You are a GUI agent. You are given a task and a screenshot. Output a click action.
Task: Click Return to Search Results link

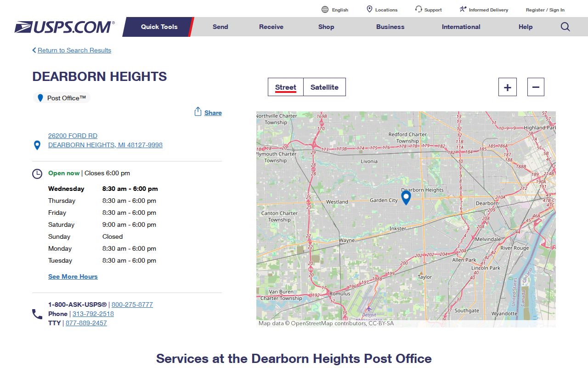point(74,50)
